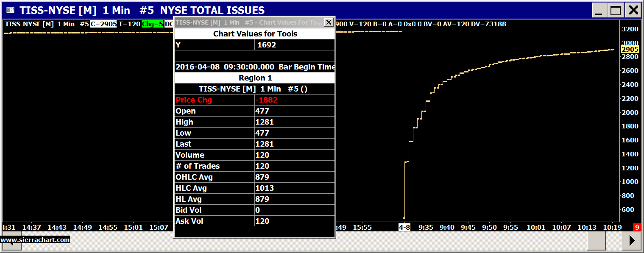
Task: Click the Ask Vol row label
Action: 189,221
